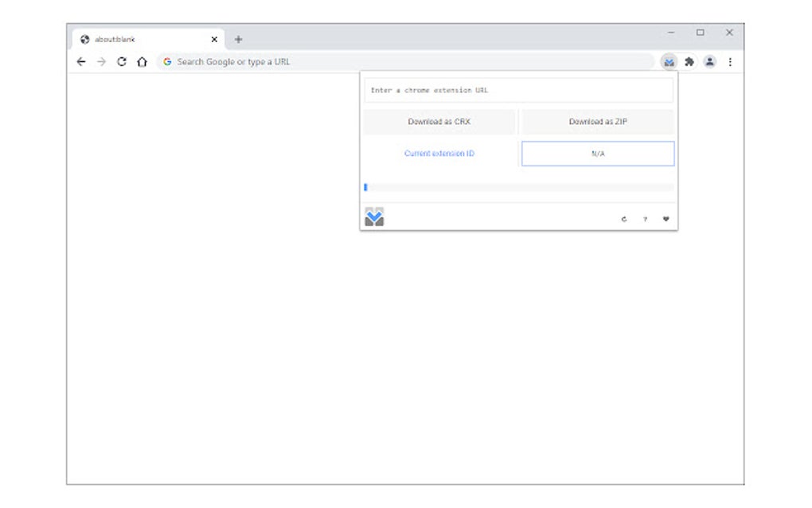
Task: Go to the home page
Action: (x=142, y=61)
